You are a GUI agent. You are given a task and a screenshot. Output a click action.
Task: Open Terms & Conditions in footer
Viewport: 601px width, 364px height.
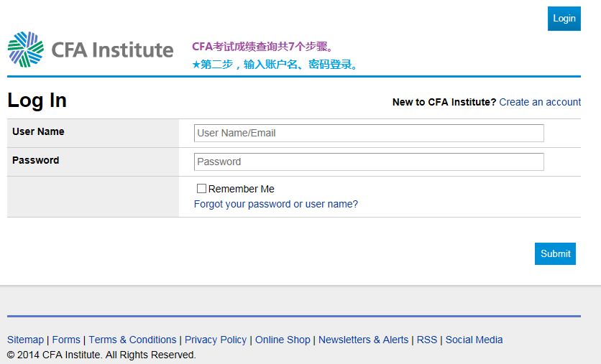132,340
